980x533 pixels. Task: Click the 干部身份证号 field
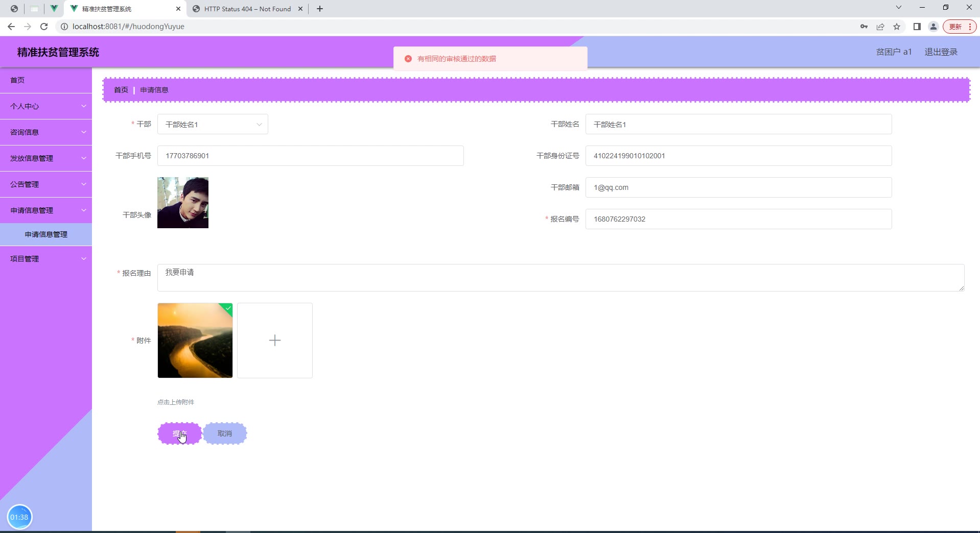(738, 156)
